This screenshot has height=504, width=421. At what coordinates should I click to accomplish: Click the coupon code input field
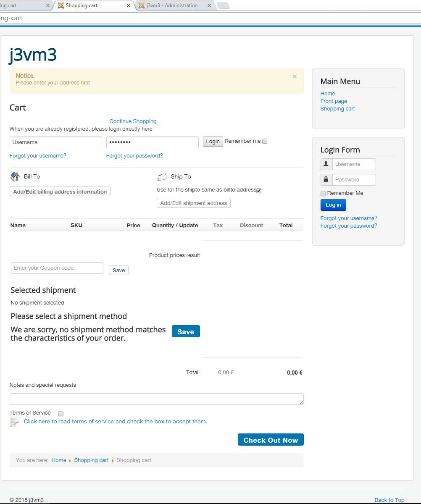point(57,268)
